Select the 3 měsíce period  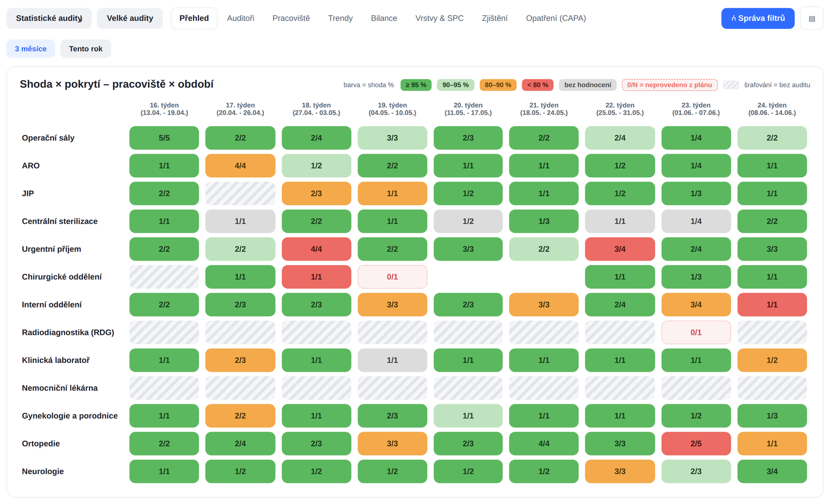31,49
